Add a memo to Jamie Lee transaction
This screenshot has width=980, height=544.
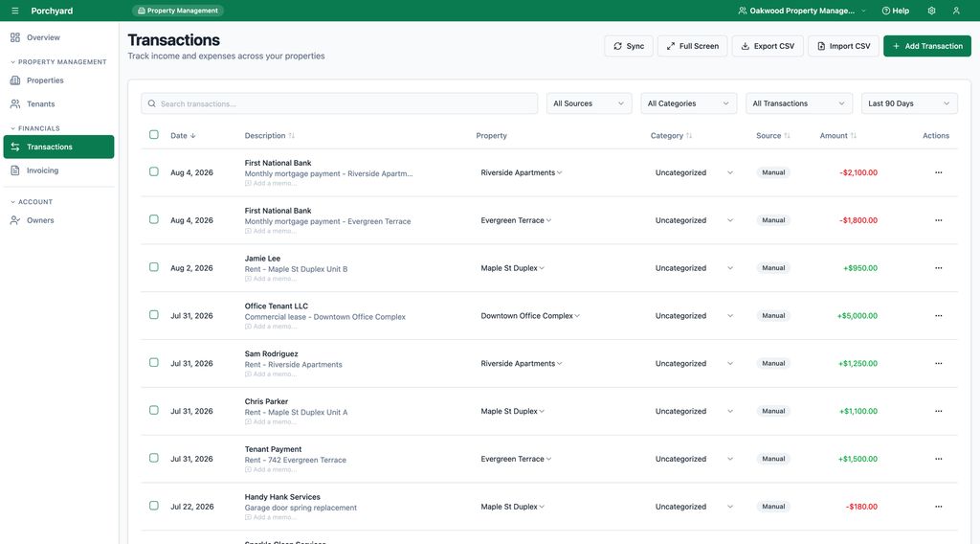(271, 279)
